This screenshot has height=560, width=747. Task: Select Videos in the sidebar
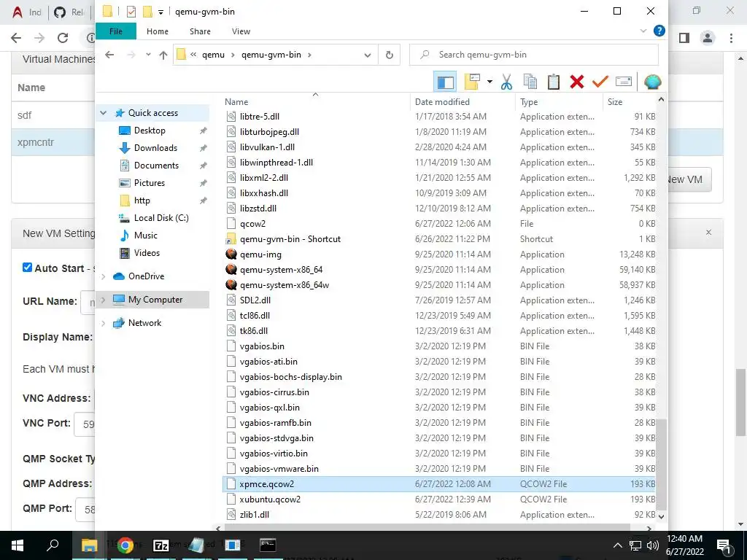pos(147,253)
